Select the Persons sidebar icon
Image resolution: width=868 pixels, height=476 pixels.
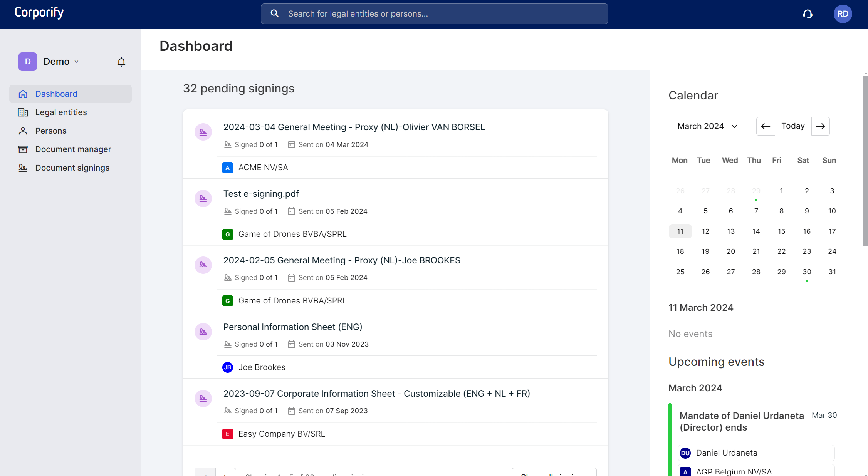tap(23, 131)
